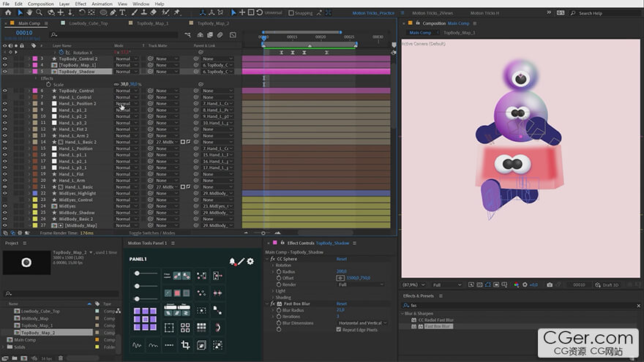
Task: Toggle the Scale property stopwatch
Action: pyautogui.click(x=48, y=84)
